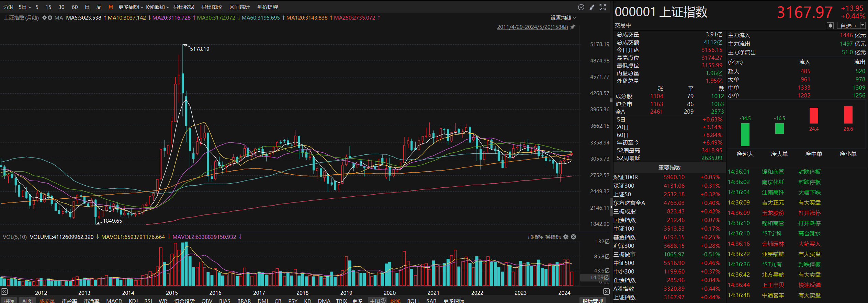
Task: Remove the MA overlay with X icon
Action: tap(50, 18)
